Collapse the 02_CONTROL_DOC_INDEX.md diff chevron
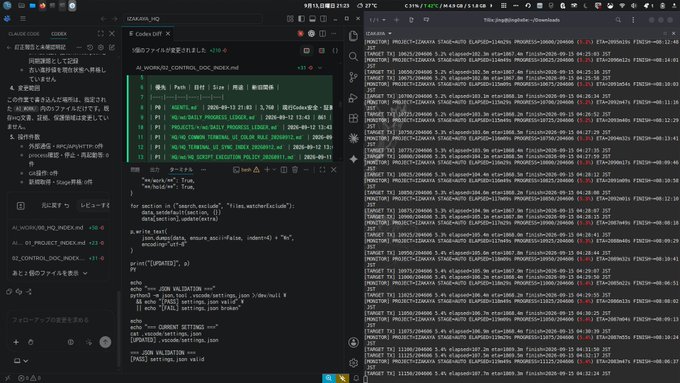 (x=320, y=68)
